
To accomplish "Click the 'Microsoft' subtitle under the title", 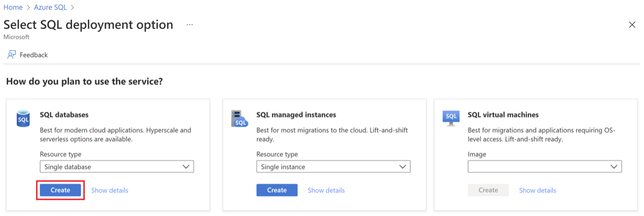I will click(x=16, y=37).
